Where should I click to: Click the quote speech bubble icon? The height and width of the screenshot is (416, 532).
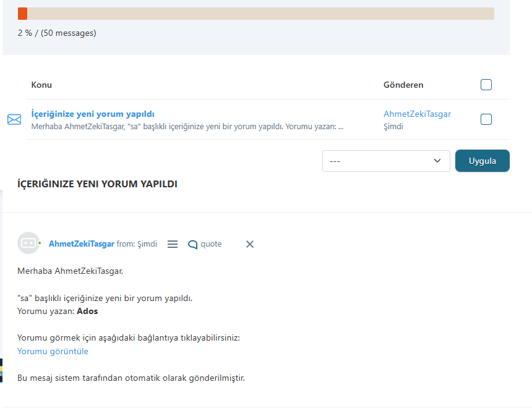193,244
